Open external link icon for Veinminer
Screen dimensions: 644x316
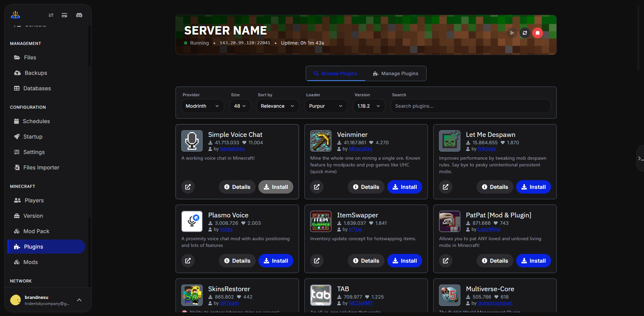tap(317, 187)
